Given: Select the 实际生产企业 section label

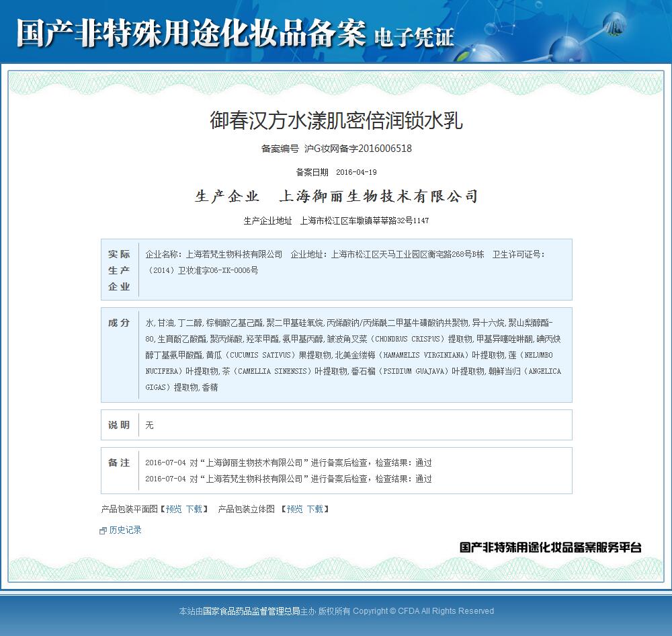Looking at the screenshot, I should (x=119, y=270).
